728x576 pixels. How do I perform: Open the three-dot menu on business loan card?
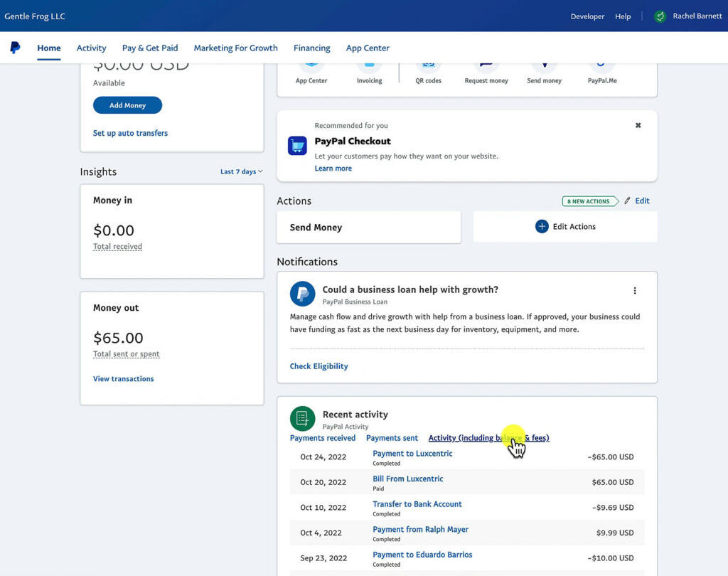coord(635,290)
